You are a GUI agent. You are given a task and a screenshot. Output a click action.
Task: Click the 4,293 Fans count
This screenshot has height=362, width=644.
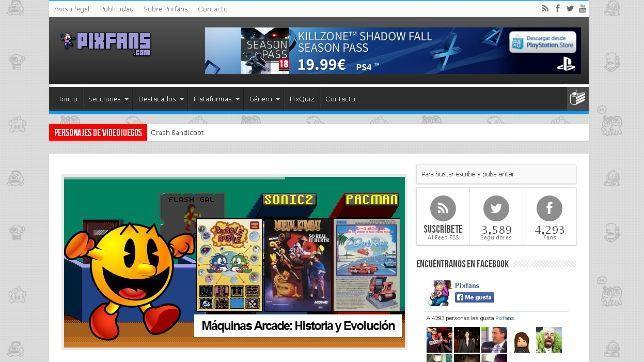pyautogui.click(x=550, y=232)
